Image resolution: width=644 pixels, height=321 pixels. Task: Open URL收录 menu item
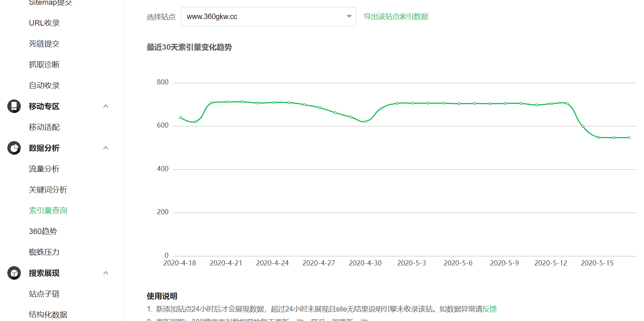[x=44, y=23]
